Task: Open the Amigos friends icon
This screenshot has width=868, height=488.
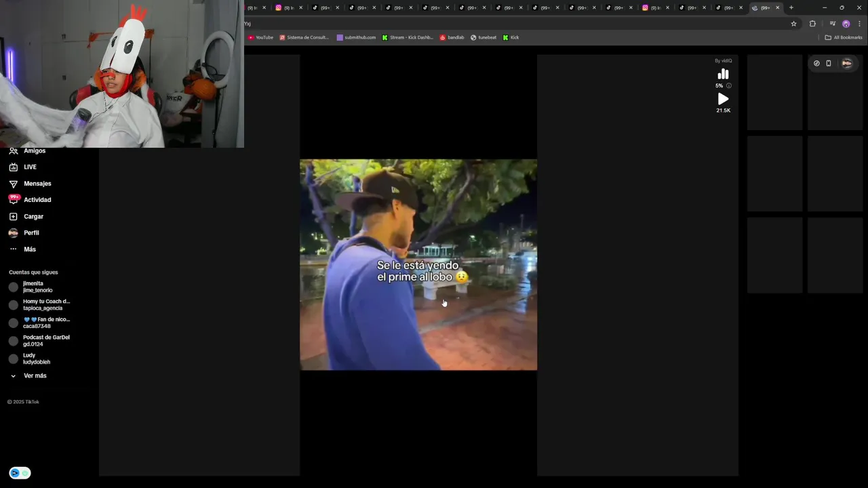Action: tap(13, 150)
